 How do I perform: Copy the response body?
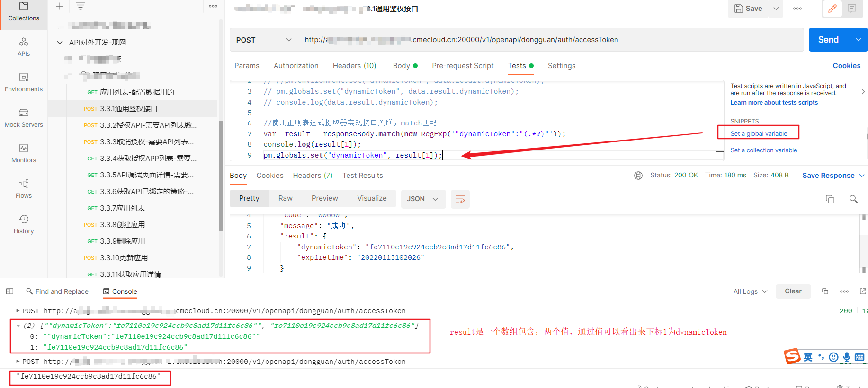830,199
